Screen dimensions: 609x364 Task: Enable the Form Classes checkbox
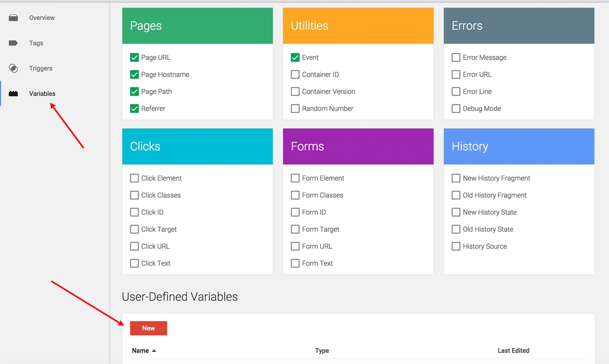click(295, 195)
